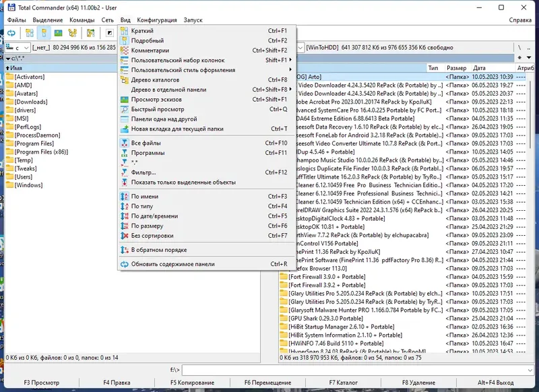
Task: Select [GPU Shark 0.29.3.0 Portable] folder
Action: [x=325, y=319]
